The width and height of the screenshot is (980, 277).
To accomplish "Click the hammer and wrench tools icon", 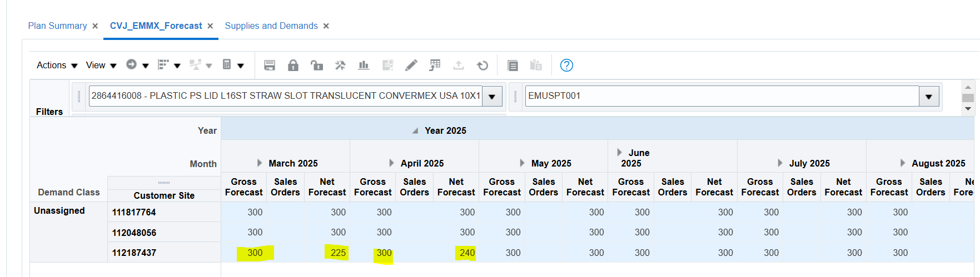I will 340,66.
